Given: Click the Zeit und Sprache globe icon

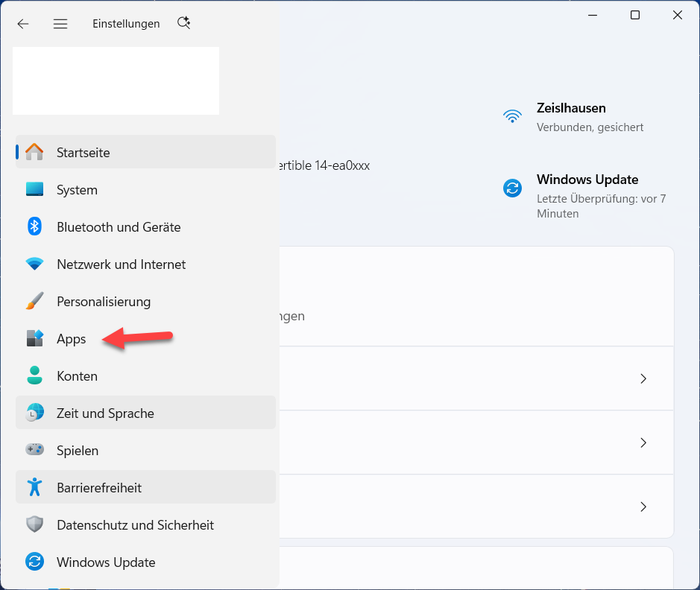Looking at the screenshot, I should [34, 413].
